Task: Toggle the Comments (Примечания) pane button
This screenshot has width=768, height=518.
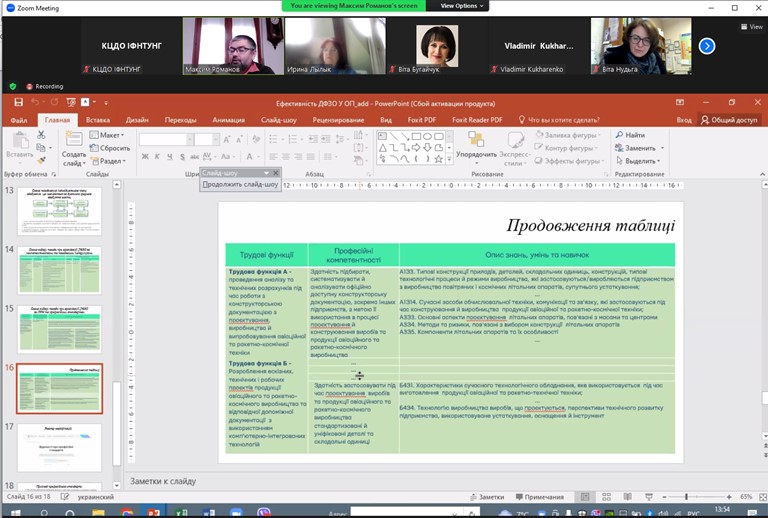Action: coord(540,497)
